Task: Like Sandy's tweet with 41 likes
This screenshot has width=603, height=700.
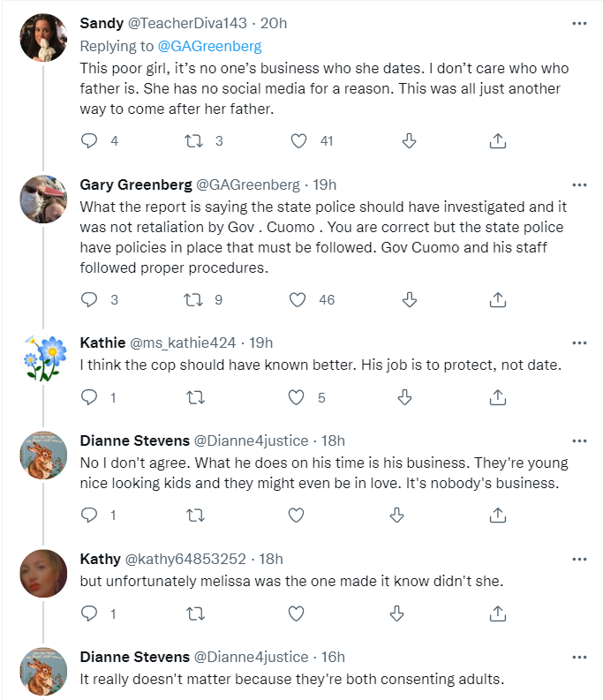Action: click(298, 140)
